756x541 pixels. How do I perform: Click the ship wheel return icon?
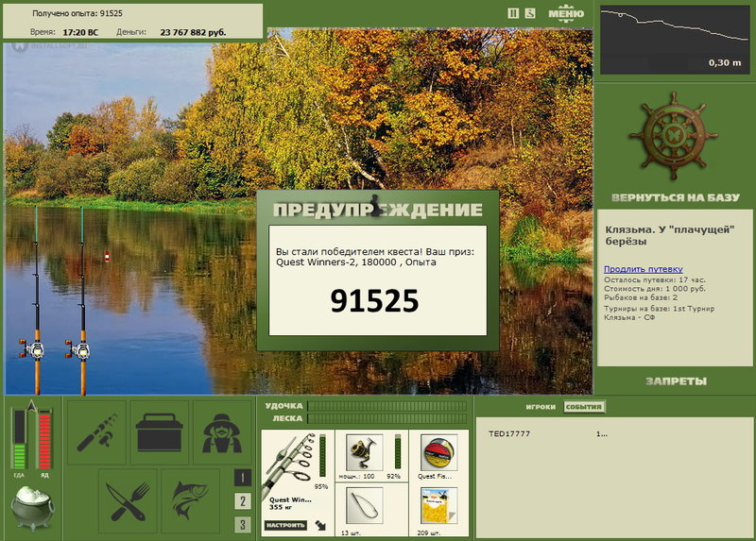pyautogui.click(x=673, y=137)
